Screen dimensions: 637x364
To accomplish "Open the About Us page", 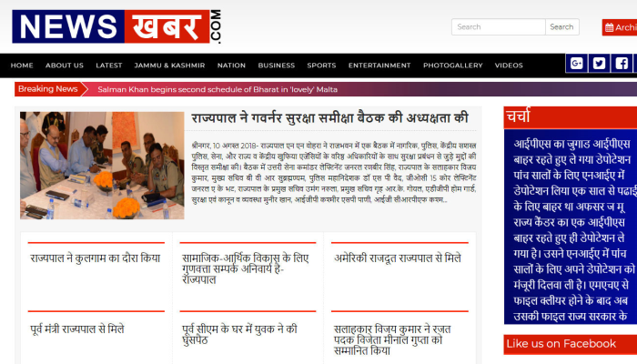I will coord(65,66).
